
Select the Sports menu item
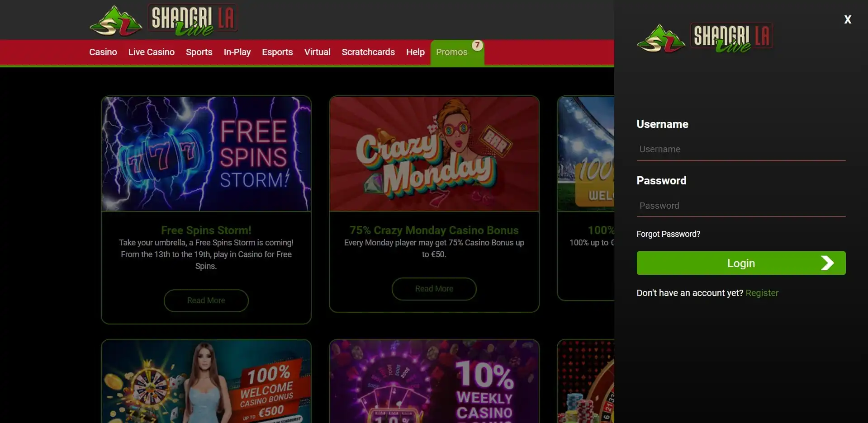[199, 52]
